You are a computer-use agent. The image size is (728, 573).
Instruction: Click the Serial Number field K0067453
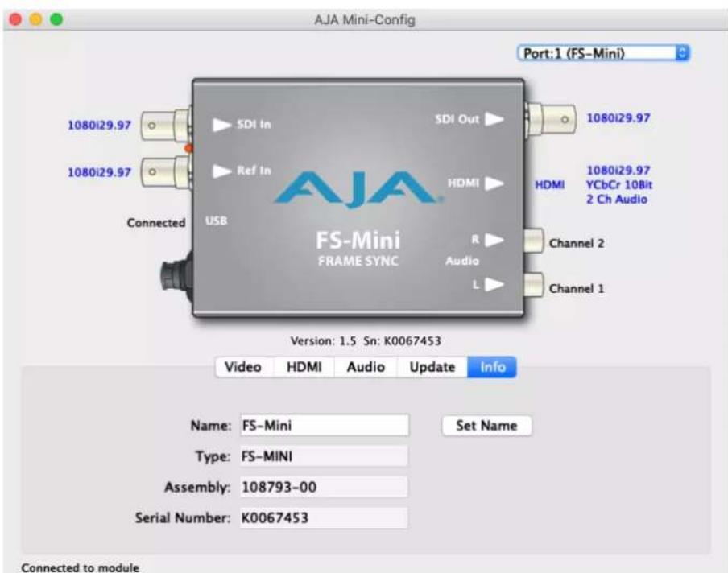coord(324,517)
